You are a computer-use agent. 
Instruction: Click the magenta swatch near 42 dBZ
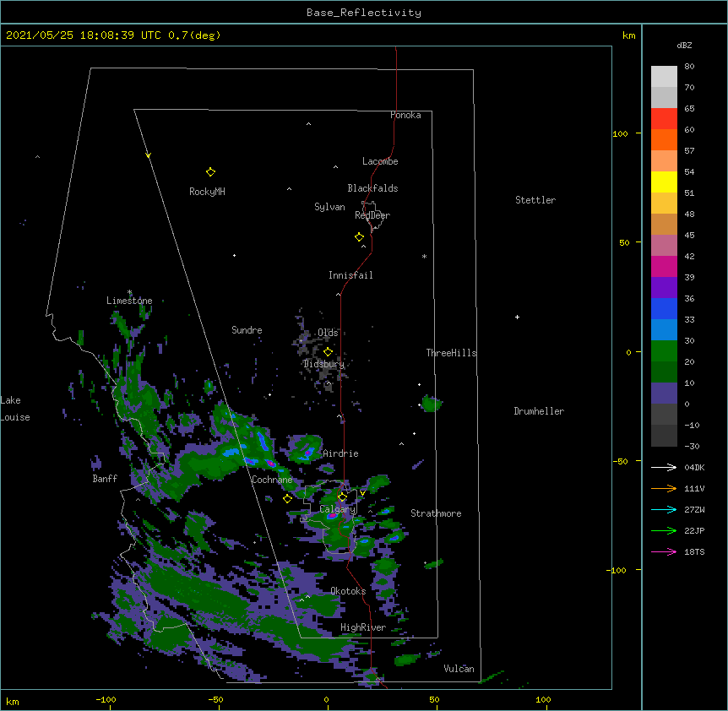click(664, 266)
